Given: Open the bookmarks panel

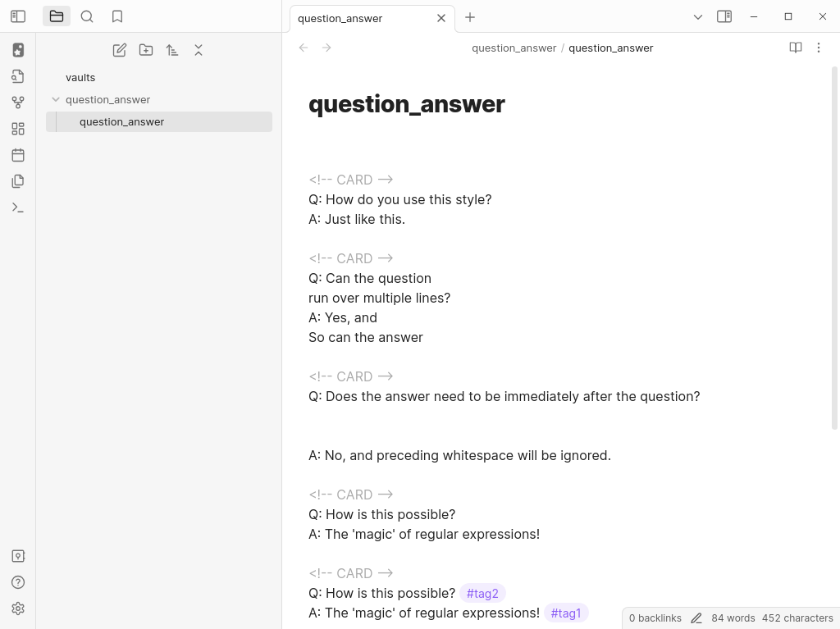Looking at the screenshot, I should [x=117, y=16].
